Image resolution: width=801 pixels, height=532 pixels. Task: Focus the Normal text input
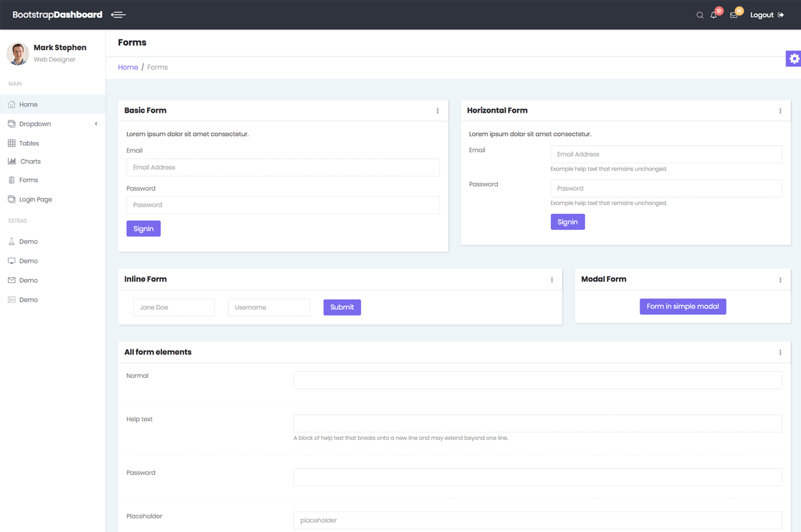[538, 380]
